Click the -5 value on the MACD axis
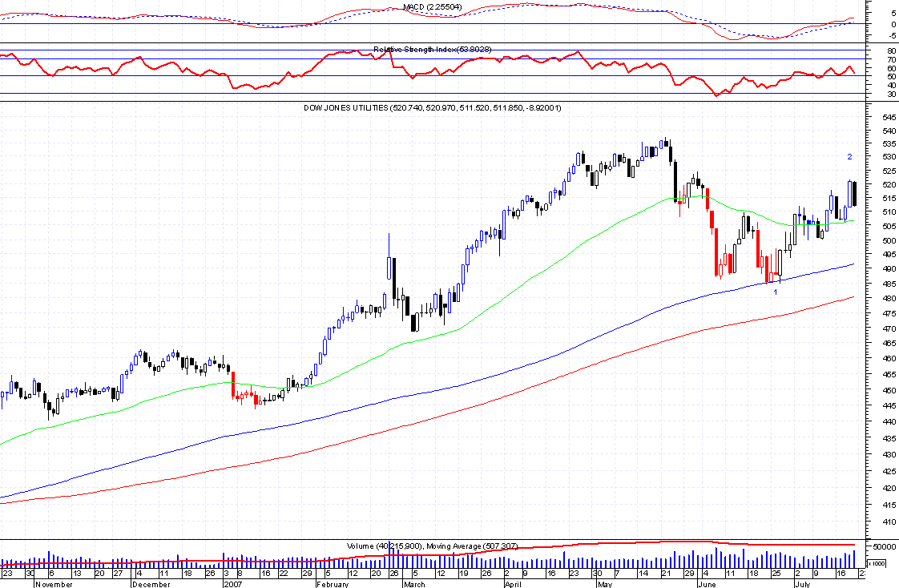 (892, 35)
